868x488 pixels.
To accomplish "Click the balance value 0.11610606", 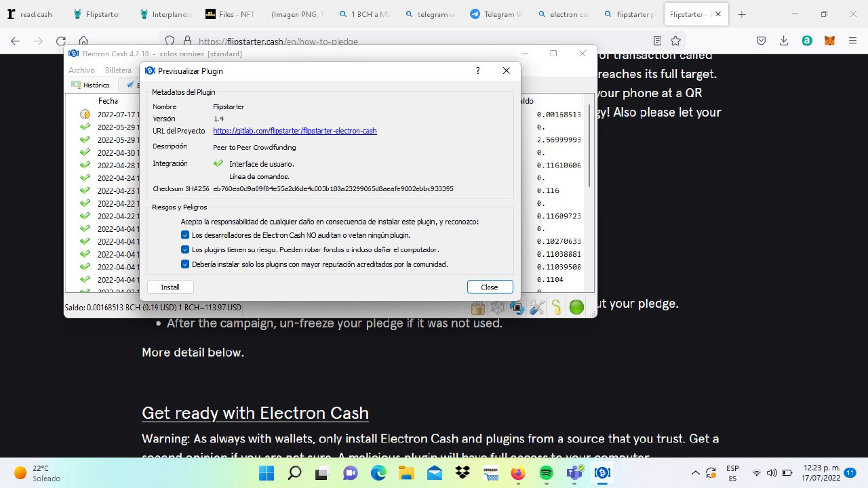I will 559,165.
